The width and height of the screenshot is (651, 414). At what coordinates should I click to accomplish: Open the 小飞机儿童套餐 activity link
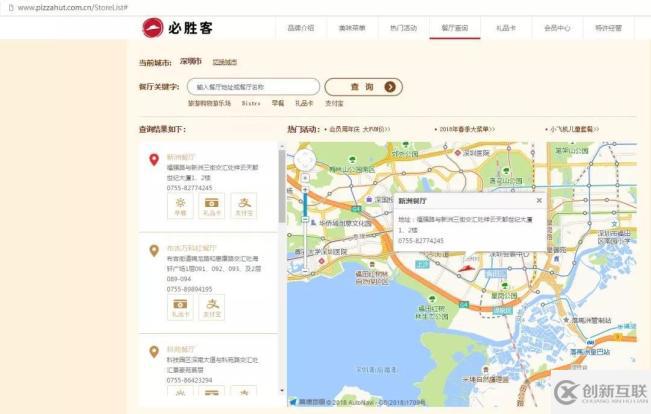tap(575, 129)
